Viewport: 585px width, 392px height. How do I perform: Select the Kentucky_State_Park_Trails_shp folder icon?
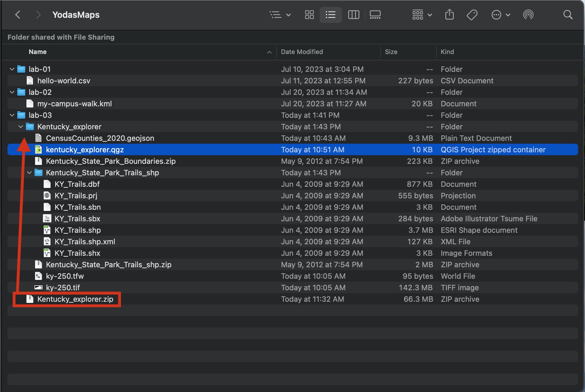coord(39,173)
